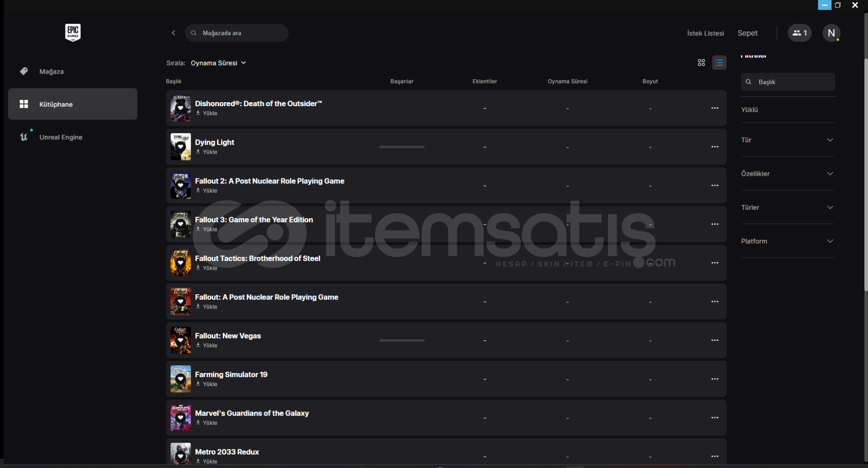
Task: Open the Kütüphane library section
Action: pyautogui.click(x=73, y=104)
